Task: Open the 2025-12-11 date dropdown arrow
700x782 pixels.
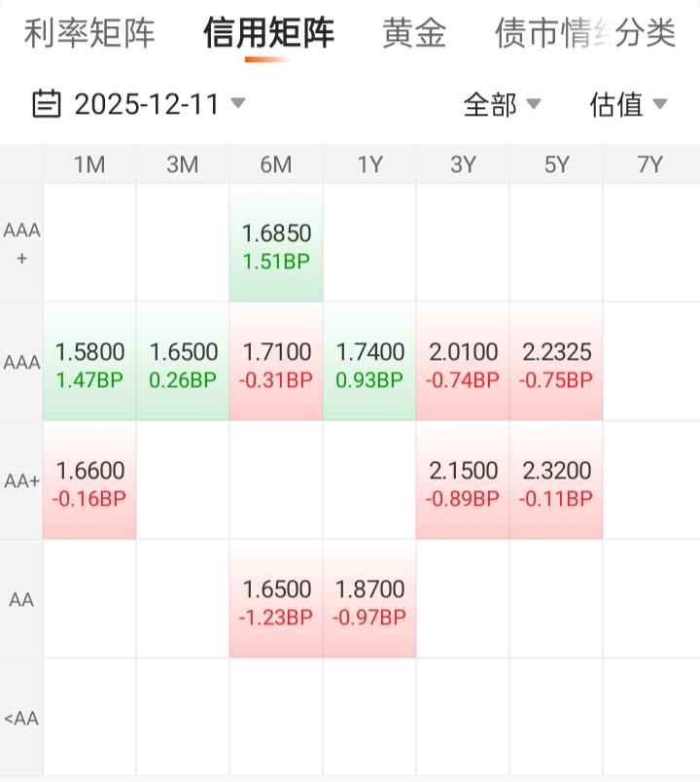Action: (x=237, y=103)
